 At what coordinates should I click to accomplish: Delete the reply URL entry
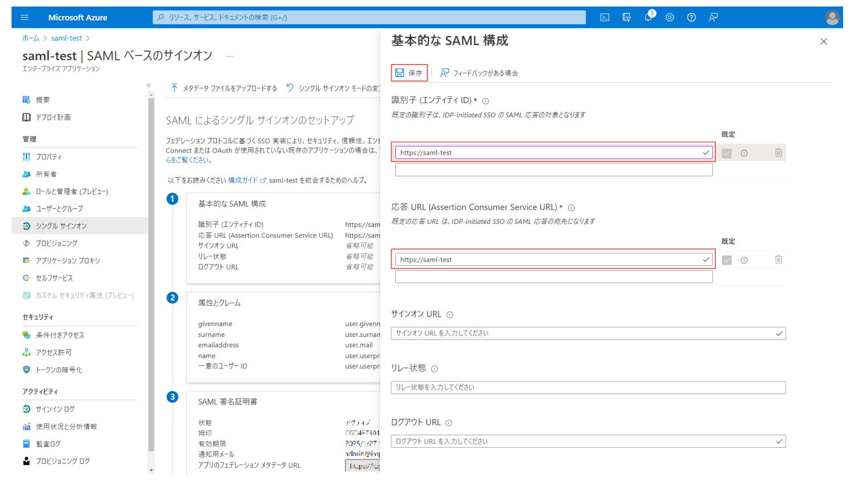coord(778,259)
